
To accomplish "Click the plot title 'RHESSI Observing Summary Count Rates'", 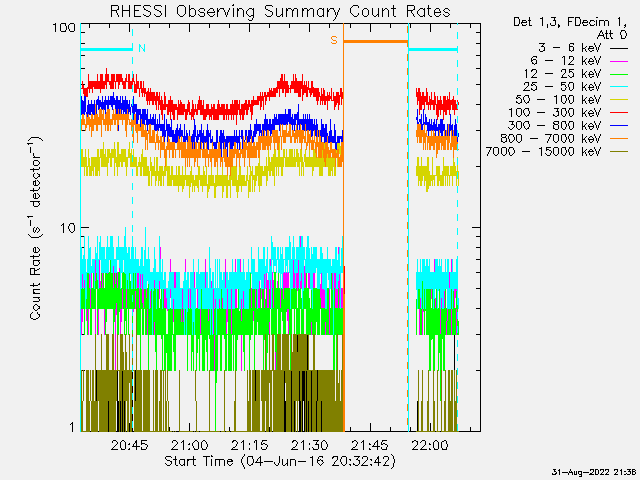I will coord(280,11).
